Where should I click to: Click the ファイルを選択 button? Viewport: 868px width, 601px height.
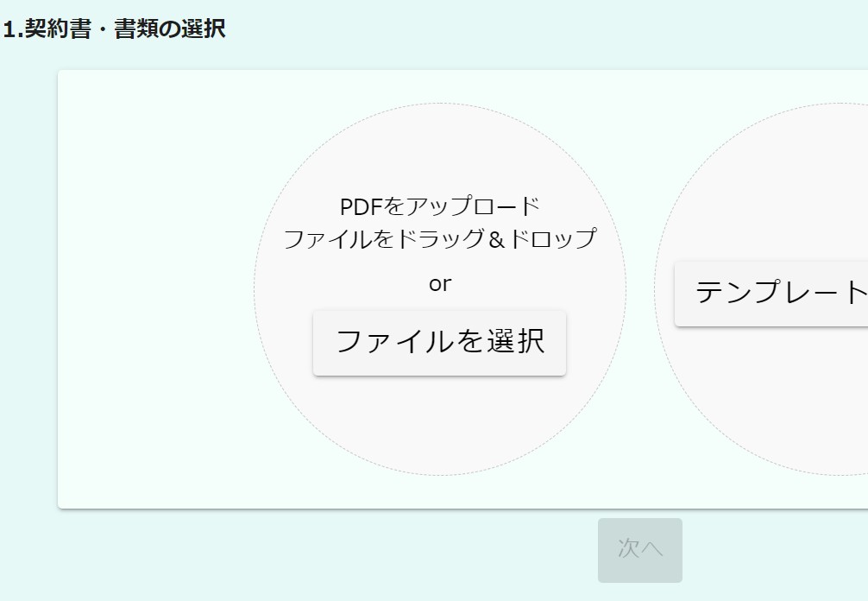click(x=439, y=343)
